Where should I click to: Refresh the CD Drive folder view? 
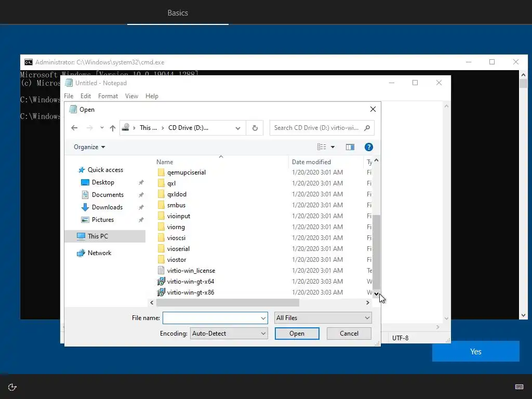pos(255,128)
